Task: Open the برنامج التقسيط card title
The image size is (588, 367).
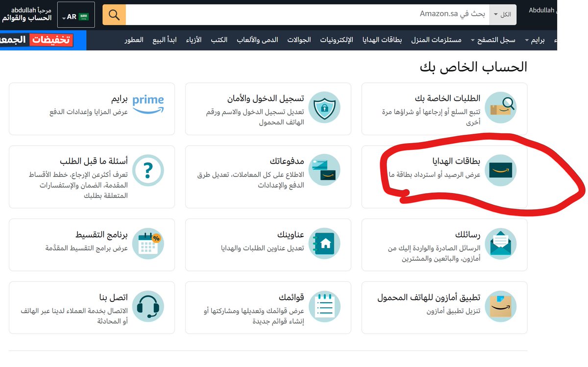Action: [102, 235]
